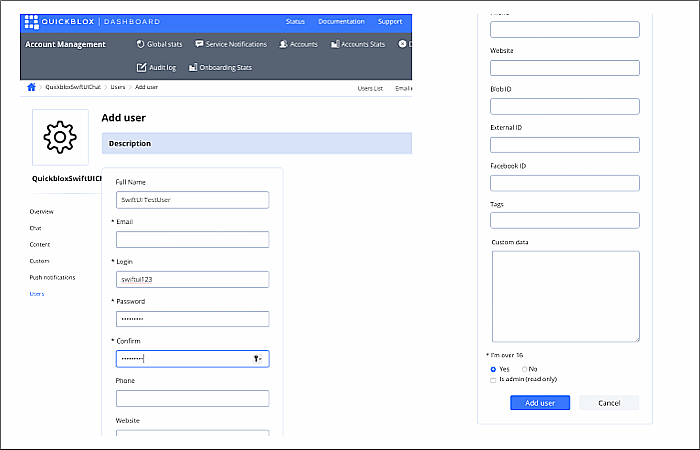The image size is (700, 450).
Task: Open Onboarding Stats chart icon
Action: point(193,67)
